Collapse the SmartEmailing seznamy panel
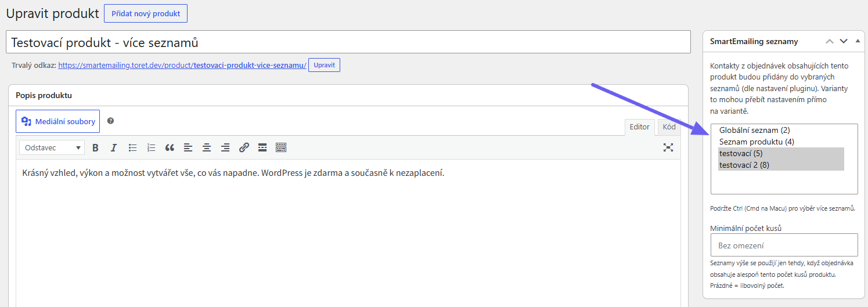This screenshot has width=868, height=307. coord(858,41)
